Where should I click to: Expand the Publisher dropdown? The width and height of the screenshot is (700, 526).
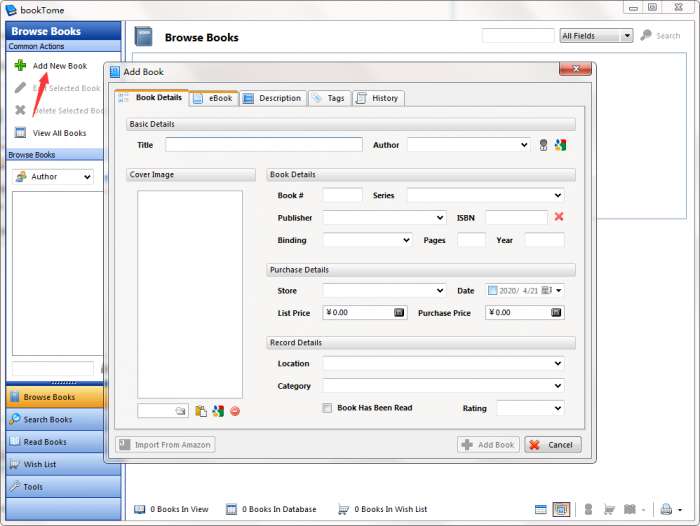[x=440, y=217]
